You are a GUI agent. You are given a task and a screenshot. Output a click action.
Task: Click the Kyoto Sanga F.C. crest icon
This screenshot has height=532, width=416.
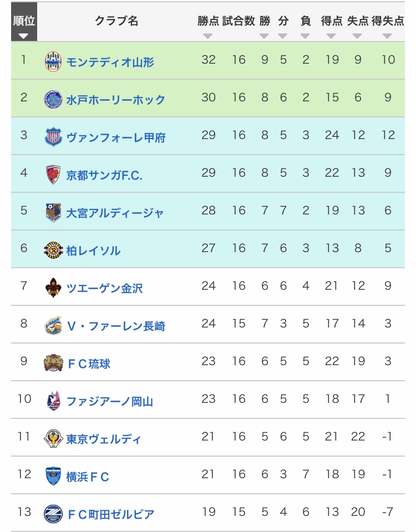pos(53,175)
